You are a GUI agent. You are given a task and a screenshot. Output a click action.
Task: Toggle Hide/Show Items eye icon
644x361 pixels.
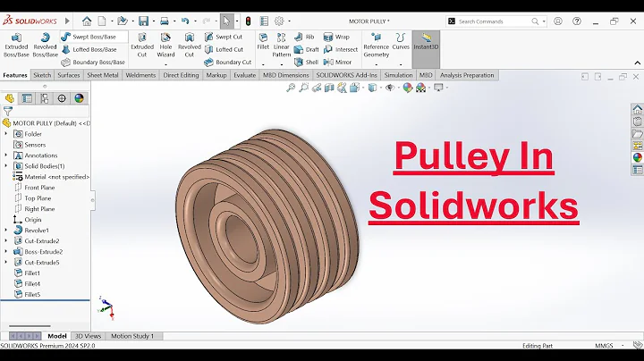[x=390, y=88]
